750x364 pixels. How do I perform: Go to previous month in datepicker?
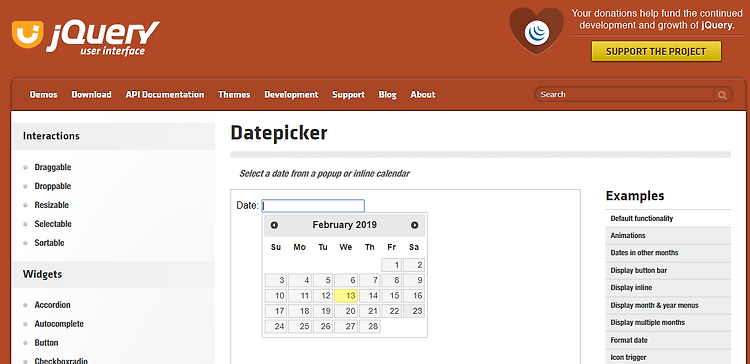click(274, 225)
